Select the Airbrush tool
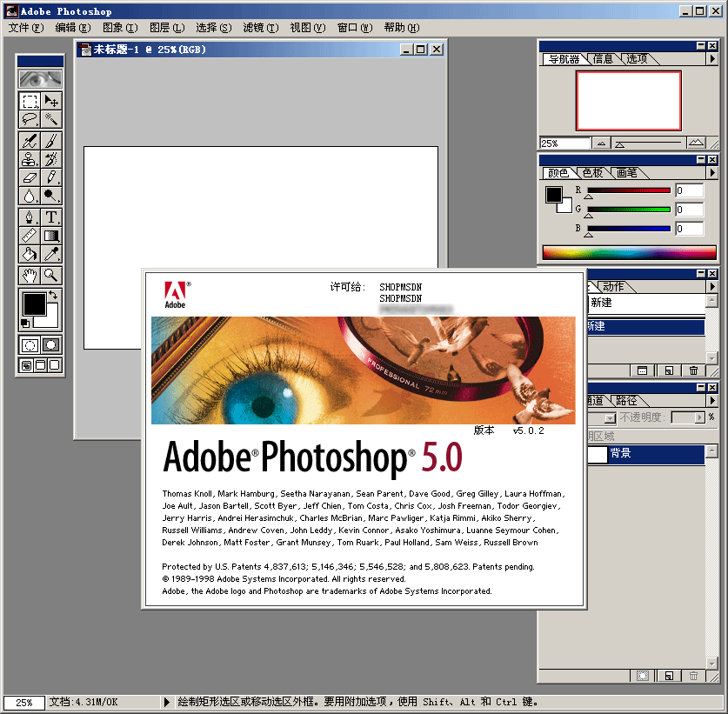The height and width of the screenshot is (714, 728). pyautogui.click(x=30, y=141)
